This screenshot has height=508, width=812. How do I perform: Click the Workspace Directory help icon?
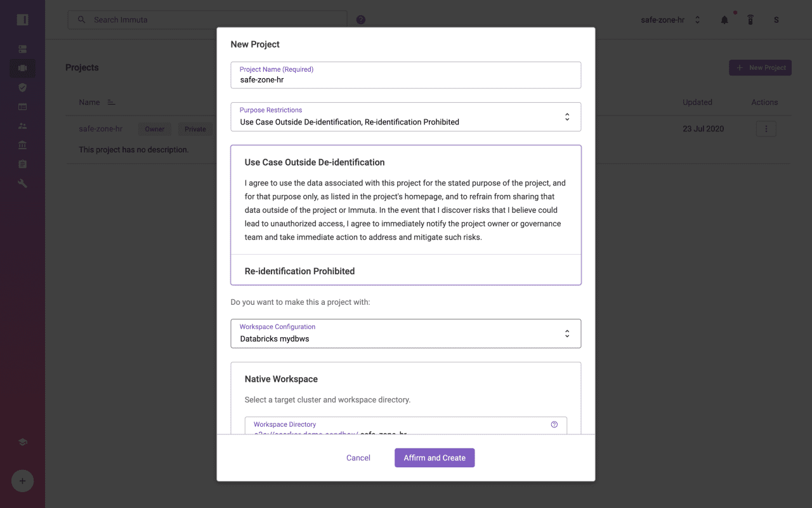click(x=554, y=424)
